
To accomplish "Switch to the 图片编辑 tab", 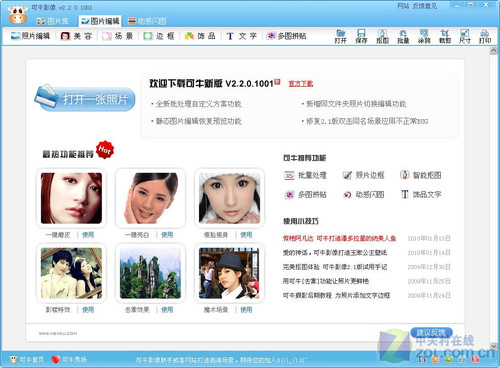I will click(100, 21).
